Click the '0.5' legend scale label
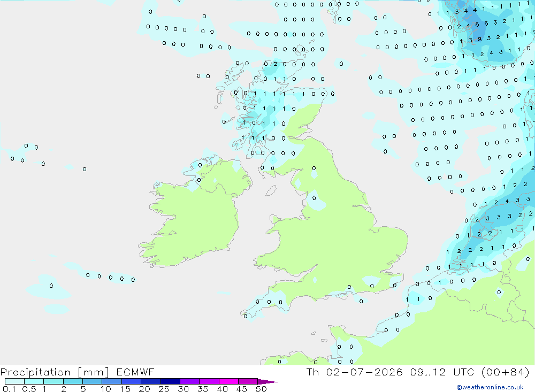Viewport: 535px width, 392px height. [x=29, y=389]
